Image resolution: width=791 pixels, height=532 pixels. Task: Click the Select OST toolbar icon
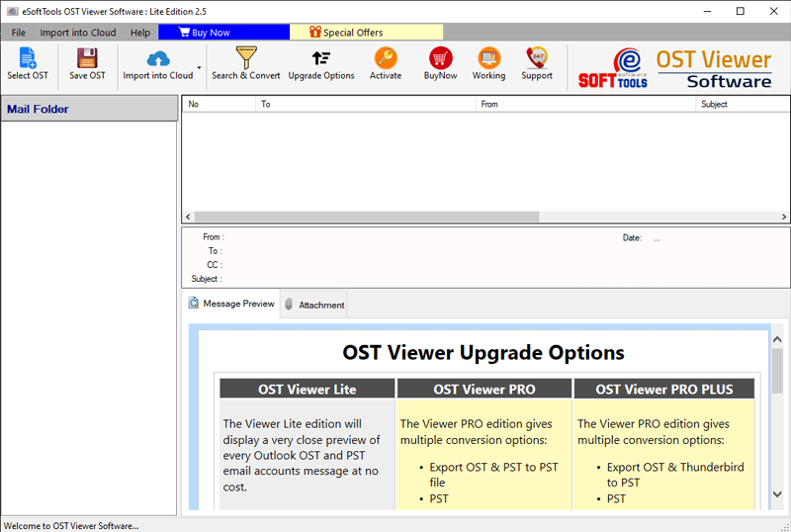pyautogui.click(x=28, y=57)
